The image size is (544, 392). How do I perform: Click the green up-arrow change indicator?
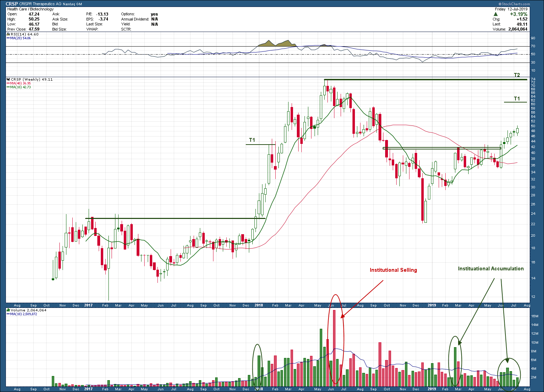click(496, 14)
